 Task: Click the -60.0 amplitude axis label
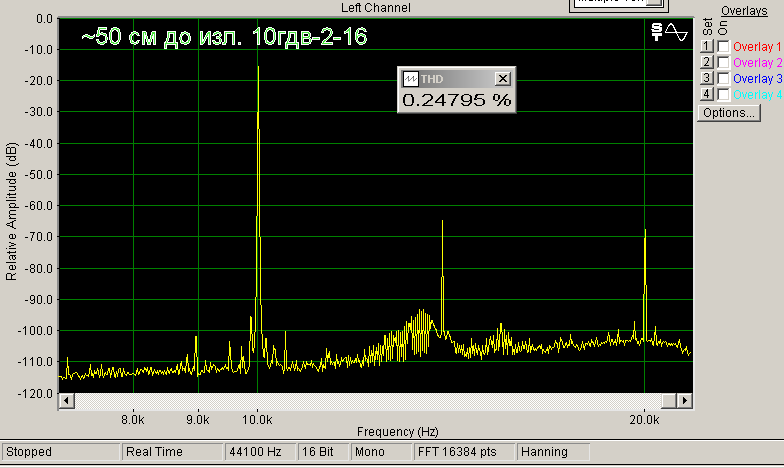[x=38, y=206]
